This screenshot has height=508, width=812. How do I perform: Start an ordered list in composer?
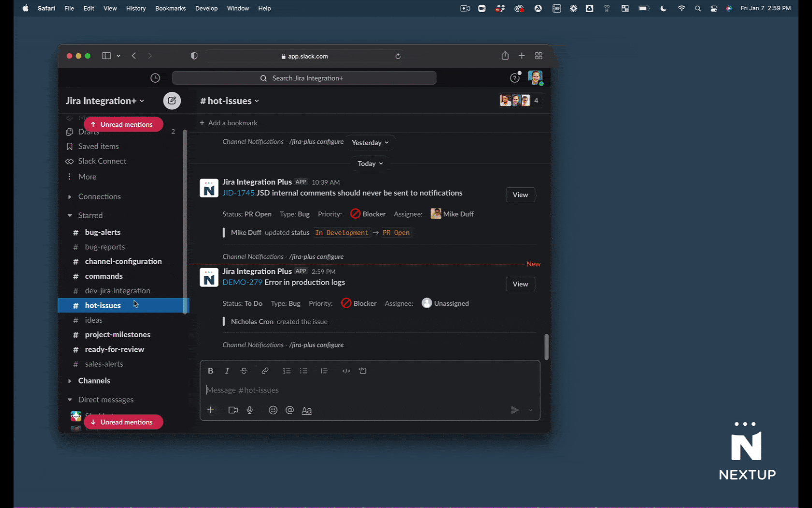287,371
